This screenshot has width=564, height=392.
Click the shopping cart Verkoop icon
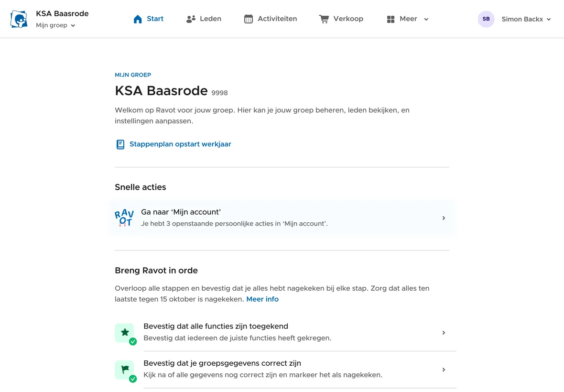324,19
